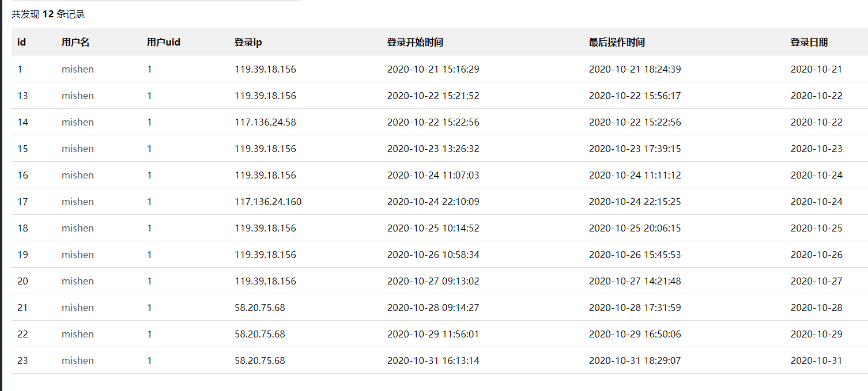Screen dimensions: 868x391
Task: Click login date 2020-10-31
Action: (x=816, y=360)
